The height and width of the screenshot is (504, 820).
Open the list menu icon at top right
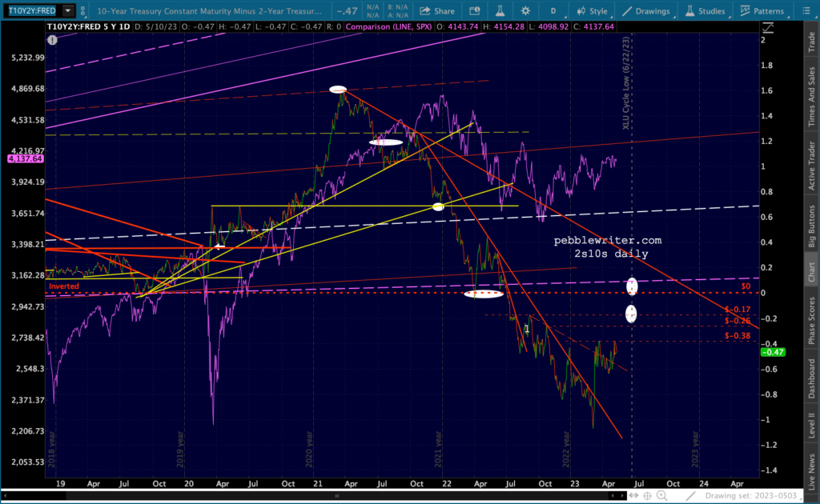click(806, 11)
